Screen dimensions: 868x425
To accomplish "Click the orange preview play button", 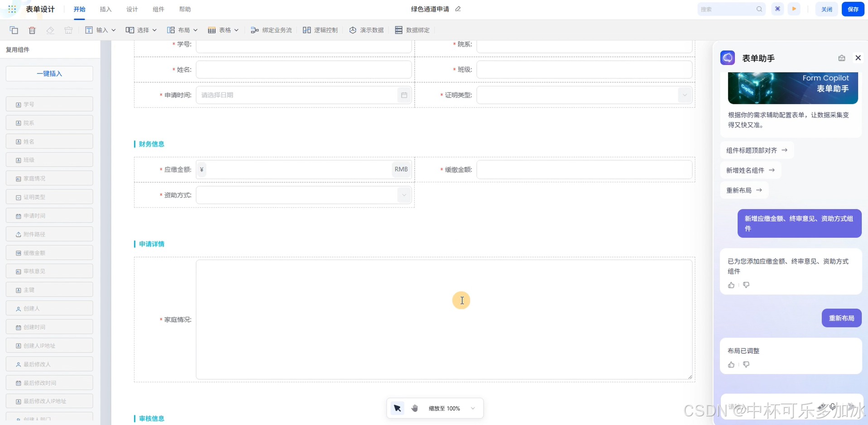I will point(794,9).
